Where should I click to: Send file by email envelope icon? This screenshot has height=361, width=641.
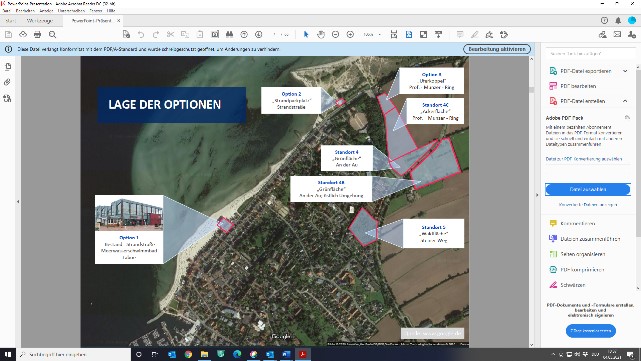click(x=617, y=35)
